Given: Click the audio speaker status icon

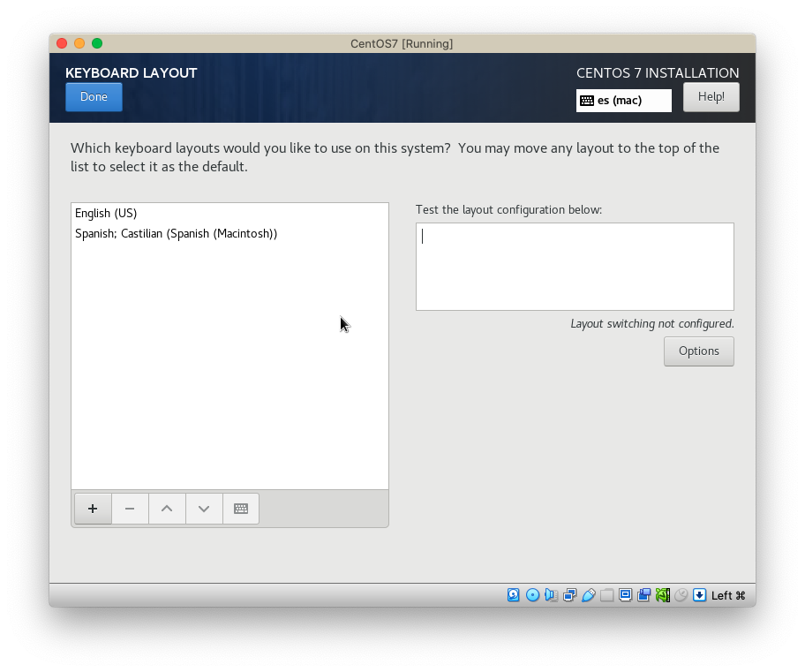Looking at the screenshot, I should click(x=551, y=595).
